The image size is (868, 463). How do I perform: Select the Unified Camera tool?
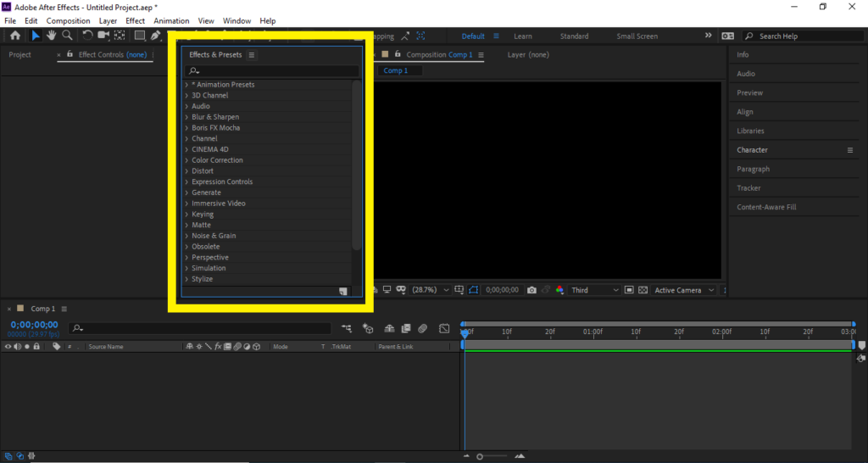click(103, 36)
